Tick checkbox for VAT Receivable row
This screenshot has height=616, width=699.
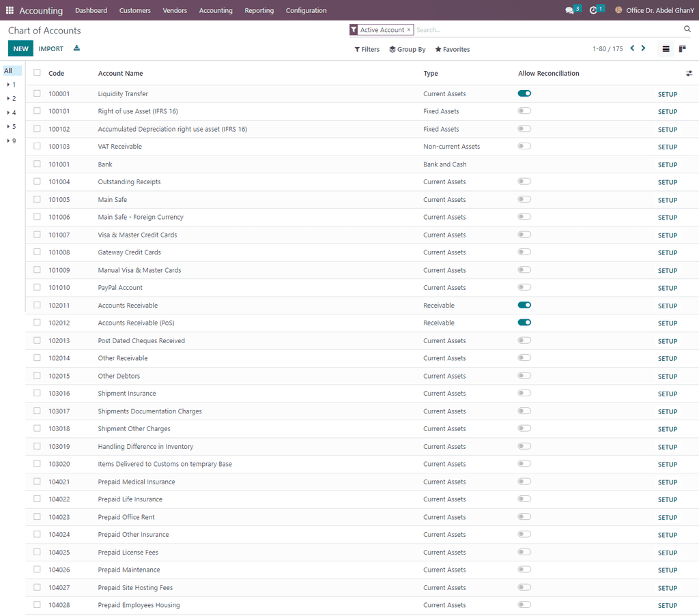point(37,146)
